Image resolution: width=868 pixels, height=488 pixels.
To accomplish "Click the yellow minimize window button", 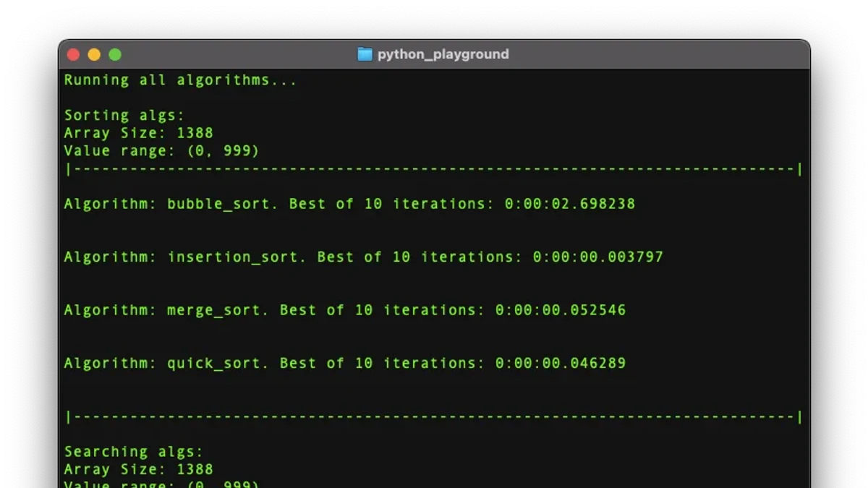I will [94, 55].
